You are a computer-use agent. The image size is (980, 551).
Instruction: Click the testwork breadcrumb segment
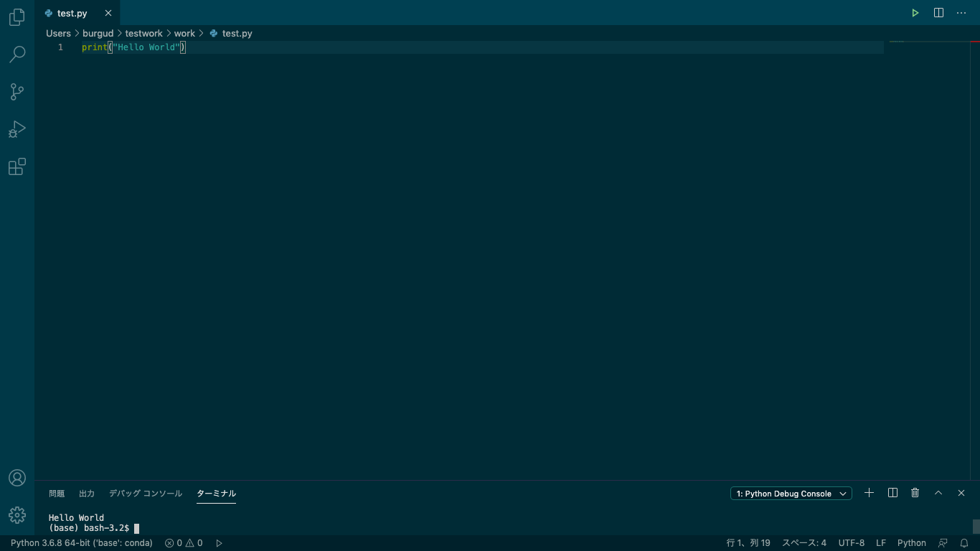143,33
